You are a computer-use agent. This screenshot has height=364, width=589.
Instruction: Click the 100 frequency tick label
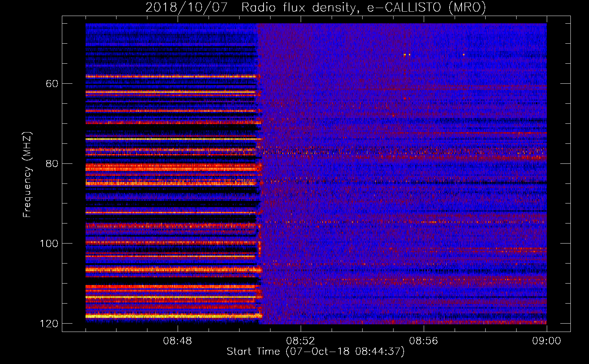[49, 244]
